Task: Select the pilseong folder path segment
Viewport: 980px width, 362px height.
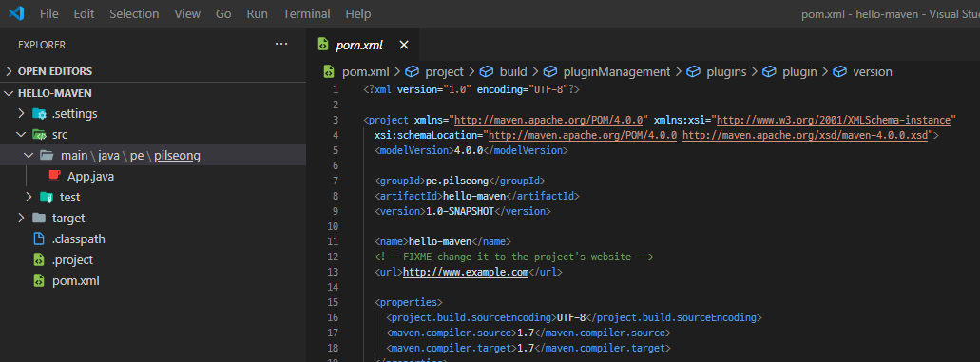Action: 177,156
